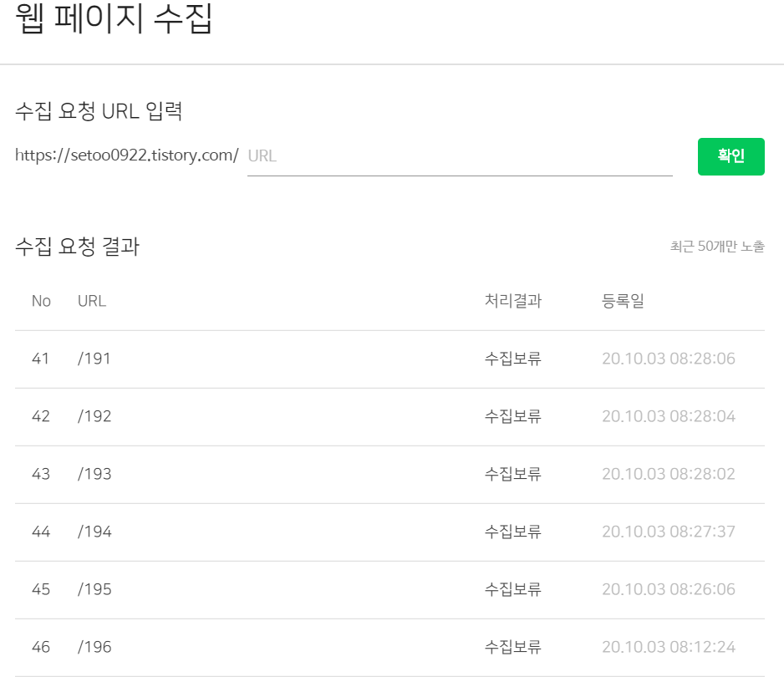Click the date 20.10.03 08:27:37
Viewport: 784px width, 677px height.
[669, 531]
